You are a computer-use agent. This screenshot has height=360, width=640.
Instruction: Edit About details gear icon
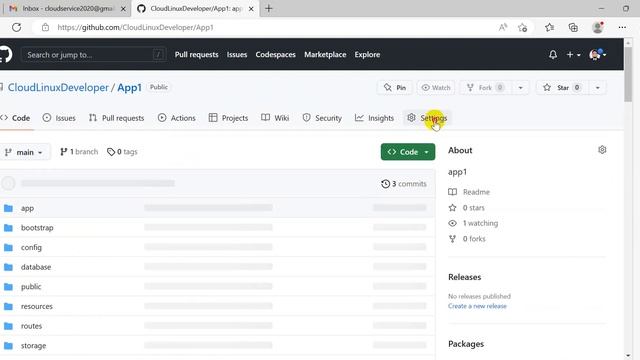click(602, 150)
